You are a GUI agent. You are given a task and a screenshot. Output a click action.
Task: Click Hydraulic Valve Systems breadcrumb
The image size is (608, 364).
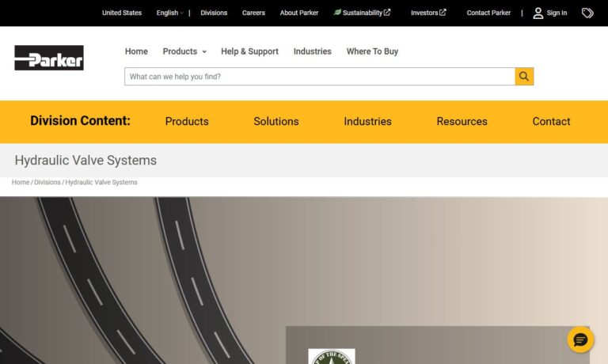pos(101,182)
